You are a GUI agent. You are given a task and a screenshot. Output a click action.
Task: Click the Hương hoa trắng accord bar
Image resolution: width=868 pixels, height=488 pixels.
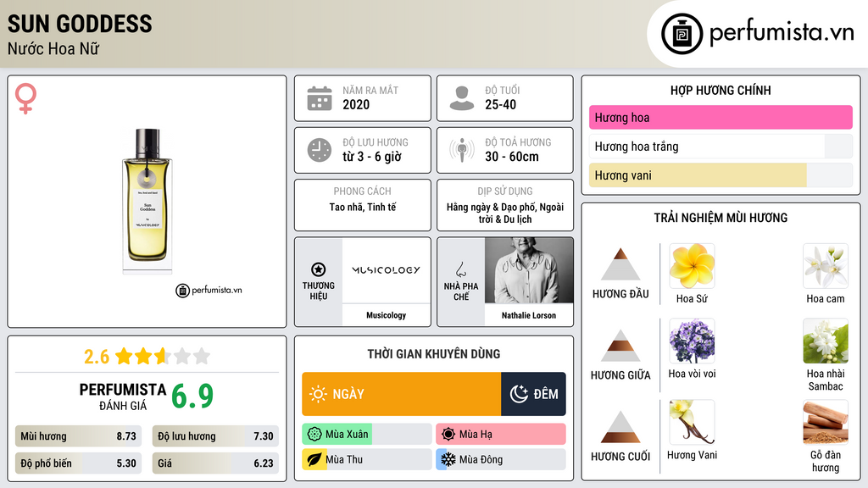click(x=721, y=147)
